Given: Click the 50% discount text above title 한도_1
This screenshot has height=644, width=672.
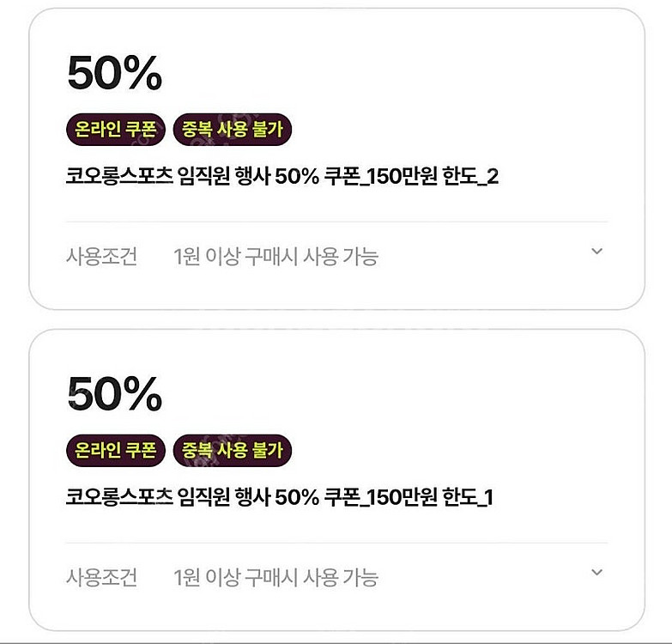Looking at the screenshot, I should [114, 395].
